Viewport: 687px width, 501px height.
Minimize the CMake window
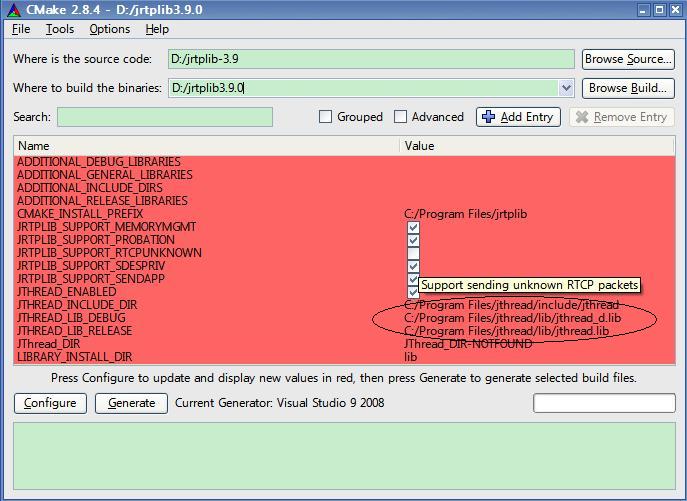pos(643,10)
